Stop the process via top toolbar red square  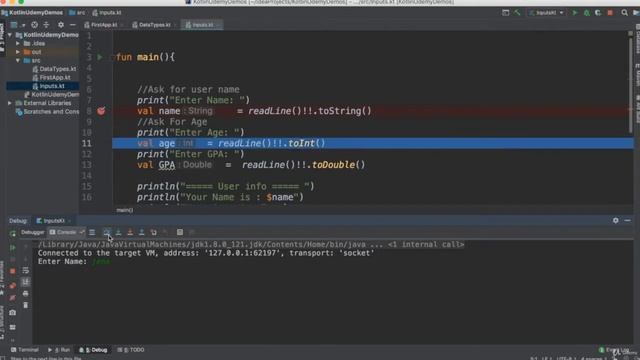click(610, 13)
